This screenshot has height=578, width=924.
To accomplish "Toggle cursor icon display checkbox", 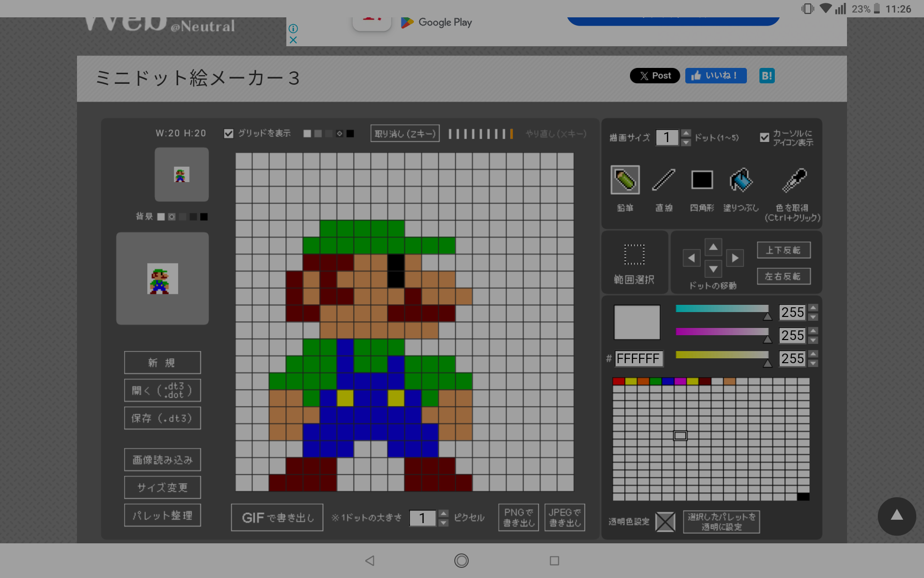I will [764, 138].
